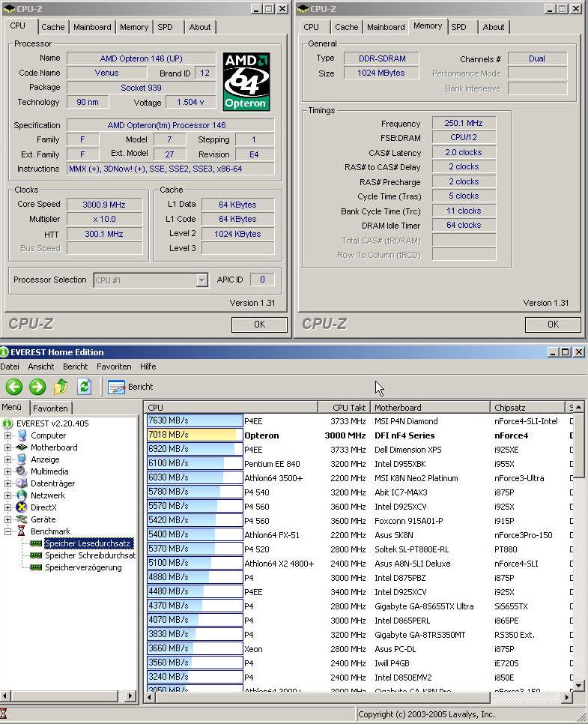The width and height of the screenshot is (588, 724).
Task: Click the MSI K8N Neo2 Platinum cell
Action: tap(416, 478)
